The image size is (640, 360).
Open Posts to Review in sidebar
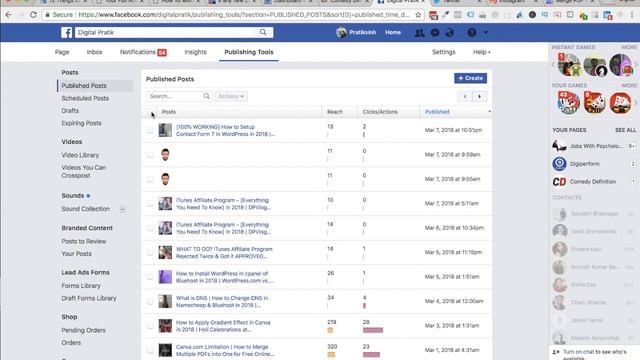click(84, 242)
